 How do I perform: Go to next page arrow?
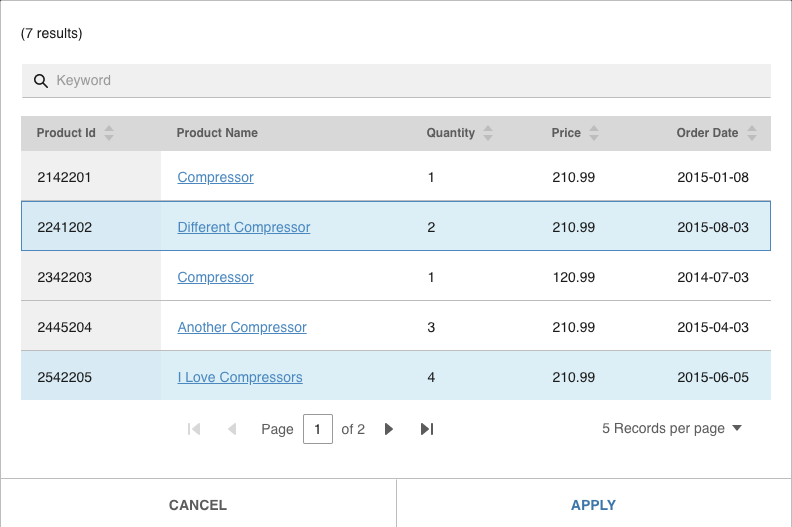tap(388, 429)
